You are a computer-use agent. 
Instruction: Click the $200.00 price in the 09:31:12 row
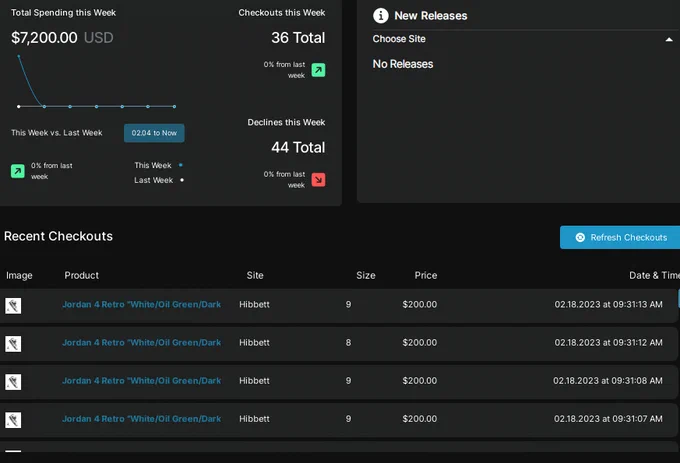[x=419, y=342]
